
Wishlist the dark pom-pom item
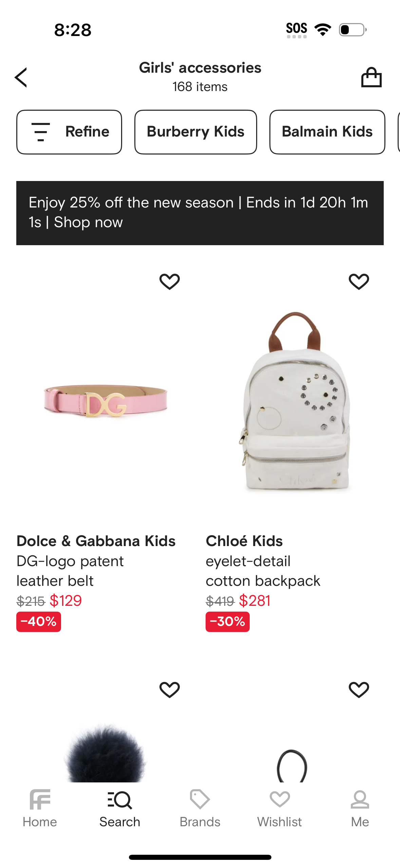(170, 690)
